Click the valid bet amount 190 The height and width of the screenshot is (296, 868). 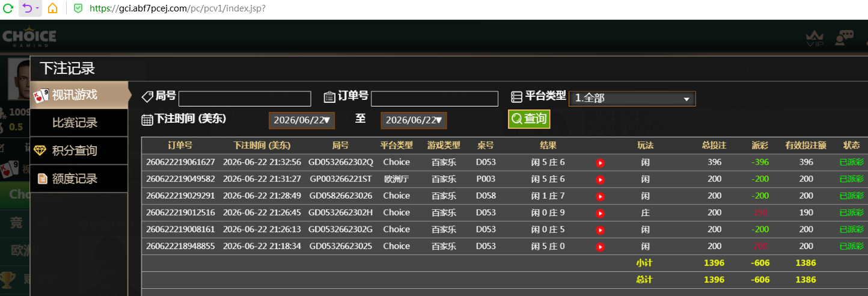(x=806, y=213)
